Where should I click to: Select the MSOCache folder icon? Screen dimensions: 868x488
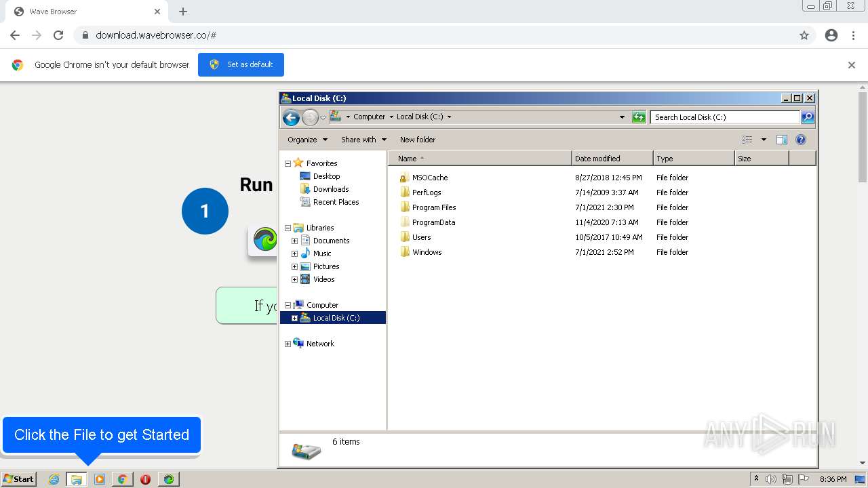coord(405,178)
